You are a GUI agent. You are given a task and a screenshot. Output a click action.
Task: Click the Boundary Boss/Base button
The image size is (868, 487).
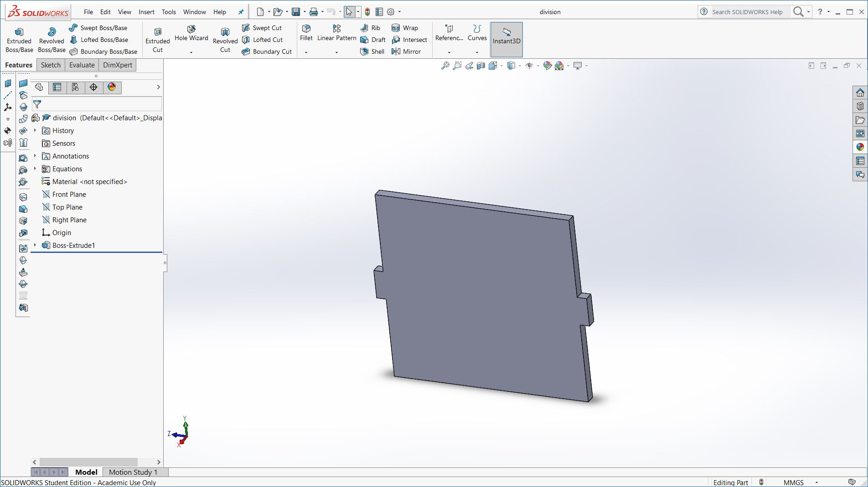103,51
